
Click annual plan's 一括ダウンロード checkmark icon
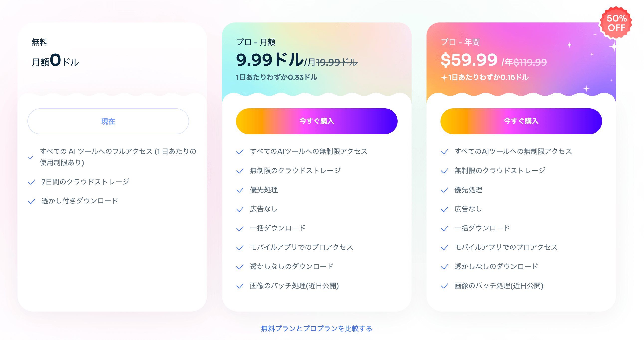444,228
